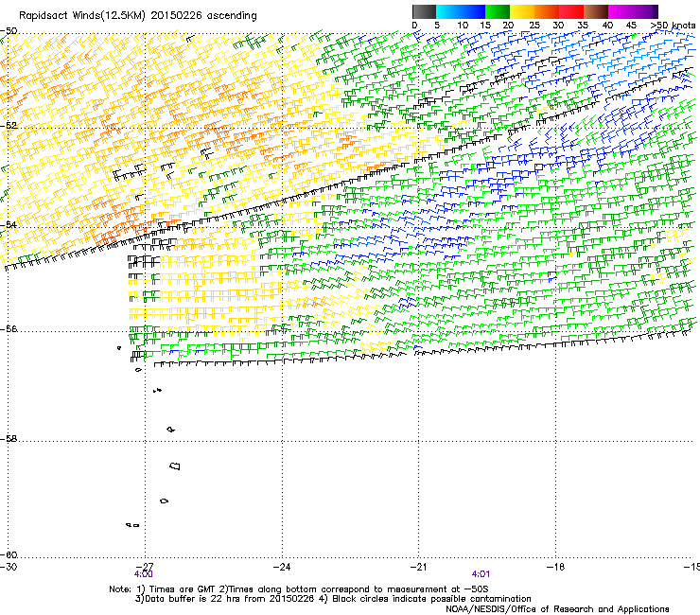Click the orange 25-30 knots color band

[x=547, y=11]
